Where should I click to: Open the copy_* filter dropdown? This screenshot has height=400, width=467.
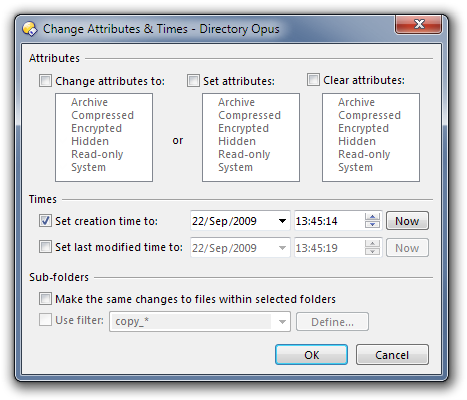[x=282, y=322]
